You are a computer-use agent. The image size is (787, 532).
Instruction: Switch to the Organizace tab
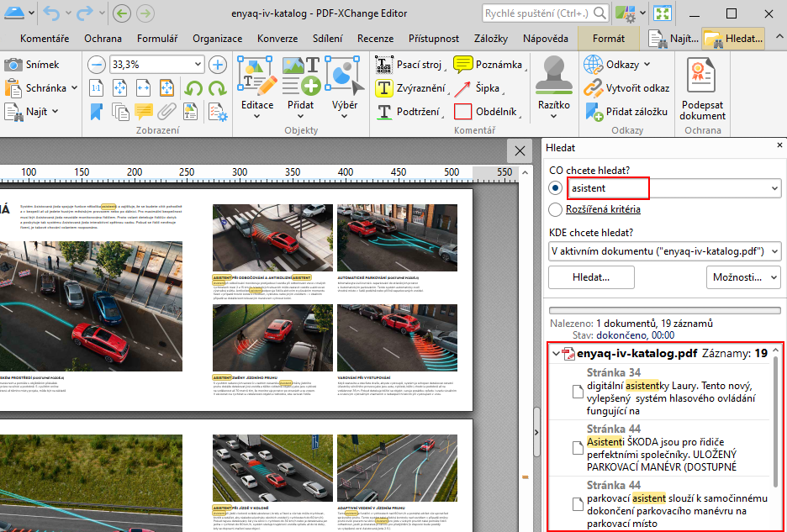217,39
